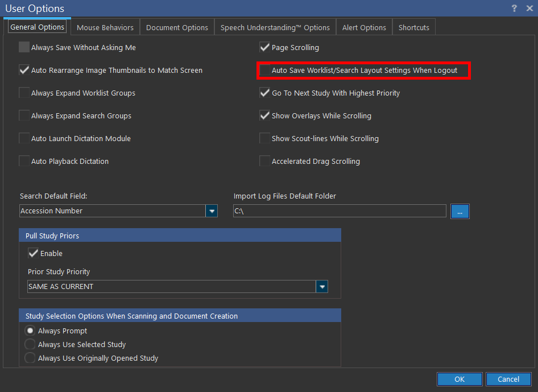Open the Speech Understanding Options tab
The width and height of the screenshot is (538, 392).
point(275,27)
